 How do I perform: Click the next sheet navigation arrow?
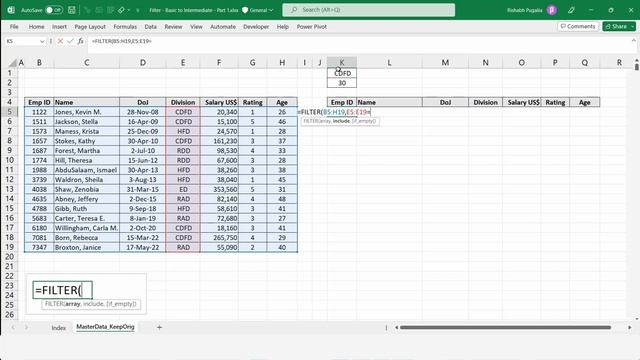(x=26, y=327)
